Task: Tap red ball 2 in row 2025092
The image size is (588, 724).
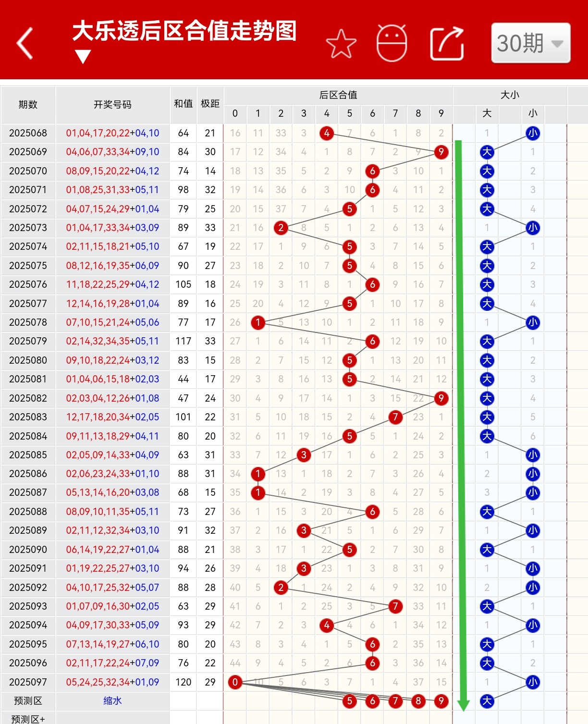Action: (281, 588)
